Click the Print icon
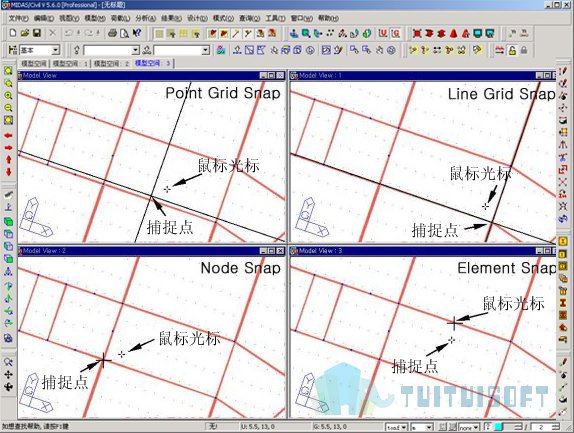Screen dimensions: 574x433 pyautogui.click(x=112, y=33)
